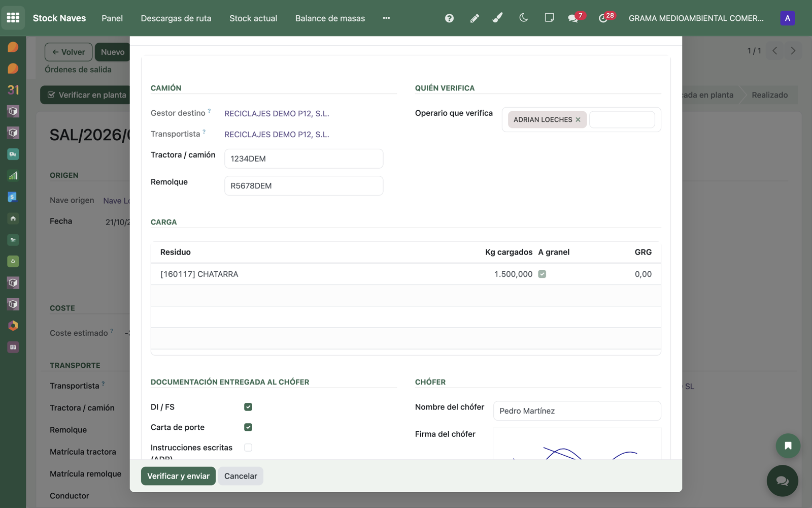Select the [160117] CHATARRA row
Image resolution: width=812 pixels, height=508 pixels.
pyautogui.click(x=406, y=274)
